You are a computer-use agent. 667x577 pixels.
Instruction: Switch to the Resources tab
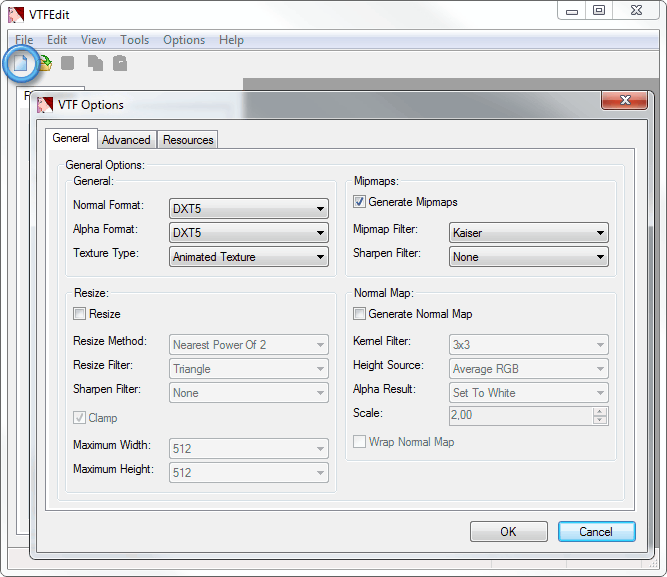click(188, 140)
